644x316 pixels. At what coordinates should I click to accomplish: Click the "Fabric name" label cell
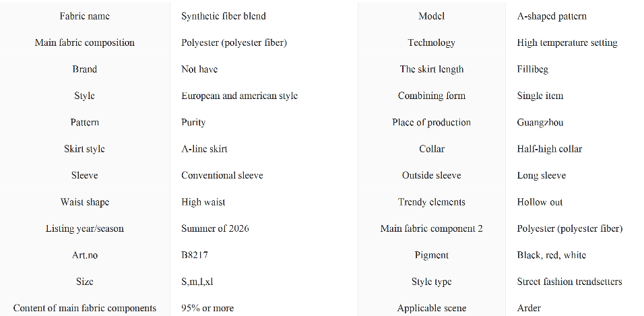point(84,16)
